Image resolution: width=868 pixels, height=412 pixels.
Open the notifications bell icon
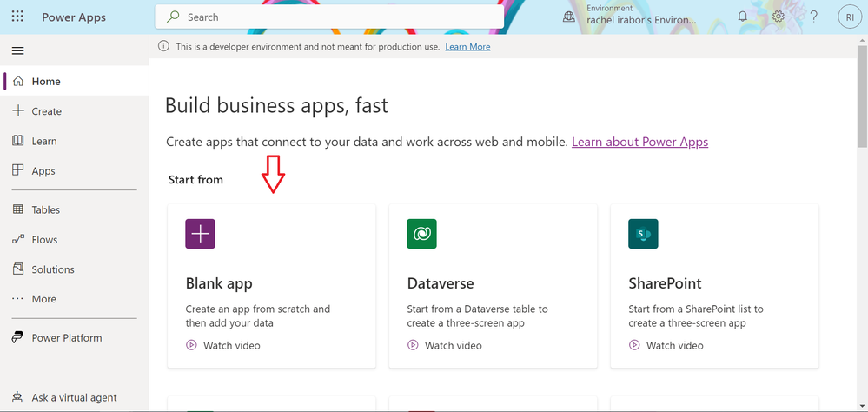742,17
